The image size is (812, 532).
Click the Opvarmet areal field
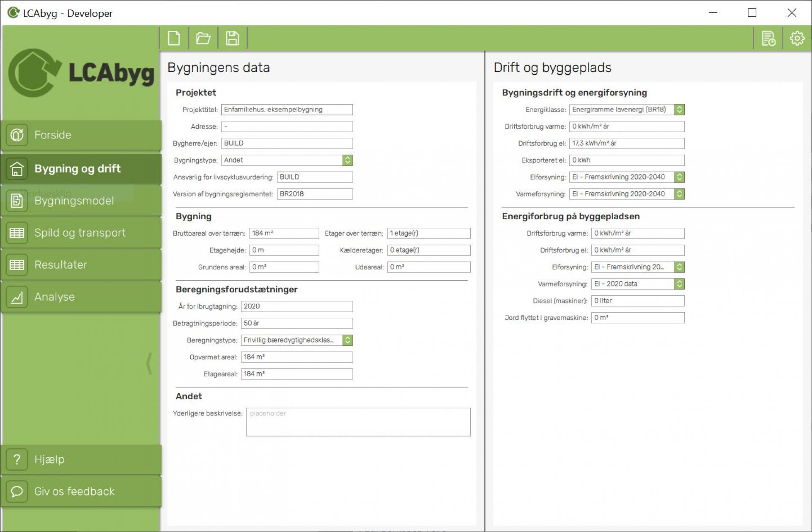(297, 357)
